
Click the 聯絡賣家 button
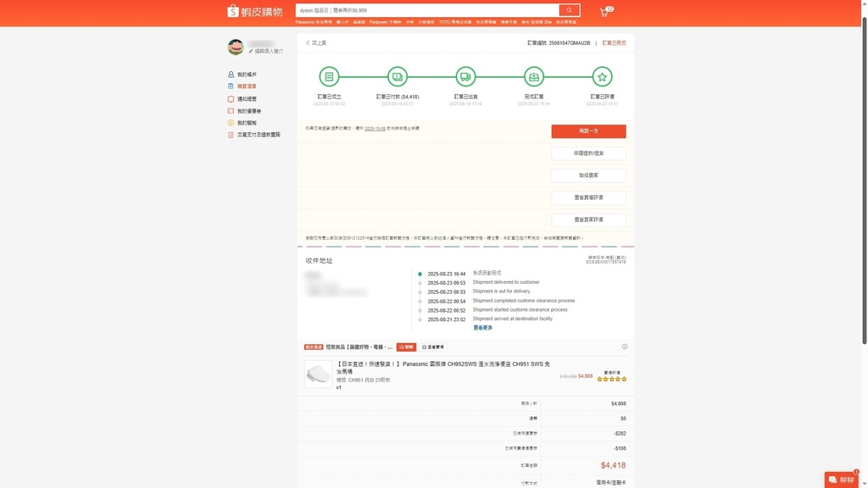click(x=588, y=175)
